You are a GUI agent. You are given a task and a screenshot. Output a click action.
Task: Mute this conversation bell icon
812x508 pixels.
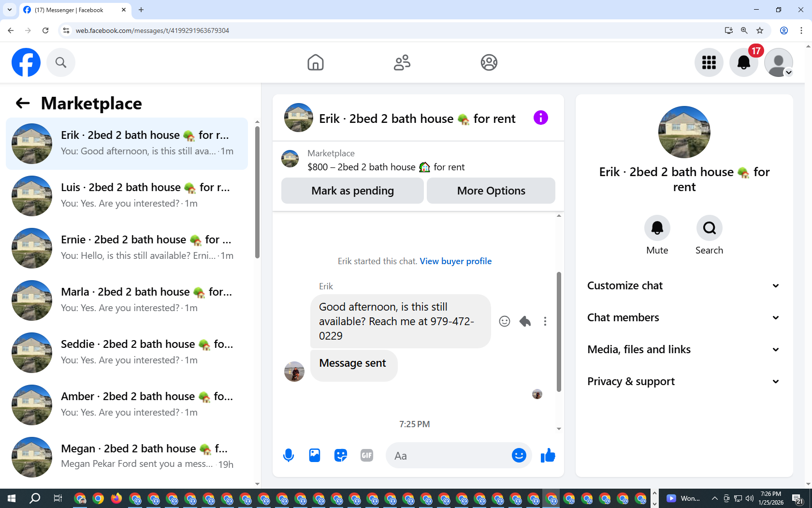pyautogui.click(x=657, y=228)
